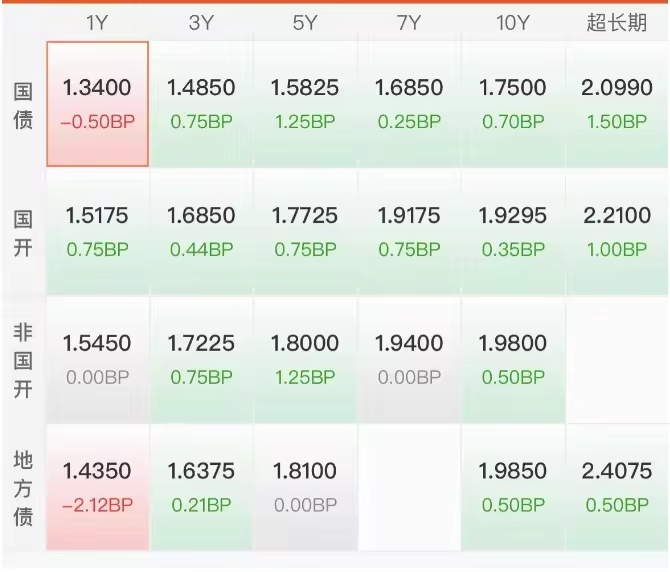Select the 国开 1Y cell 1.5175
The height and width of the screenshot is (572, 670).
point(97,232)
